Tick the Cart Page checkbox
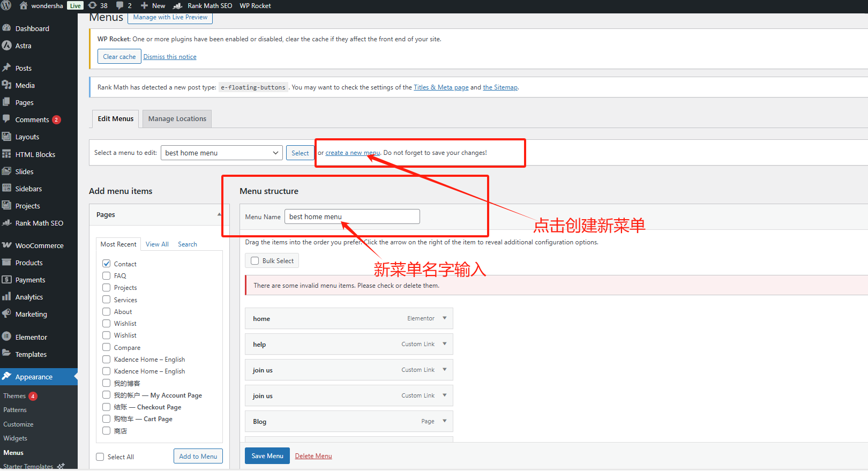This screenshot has height=471, width=868. [107, 418]
